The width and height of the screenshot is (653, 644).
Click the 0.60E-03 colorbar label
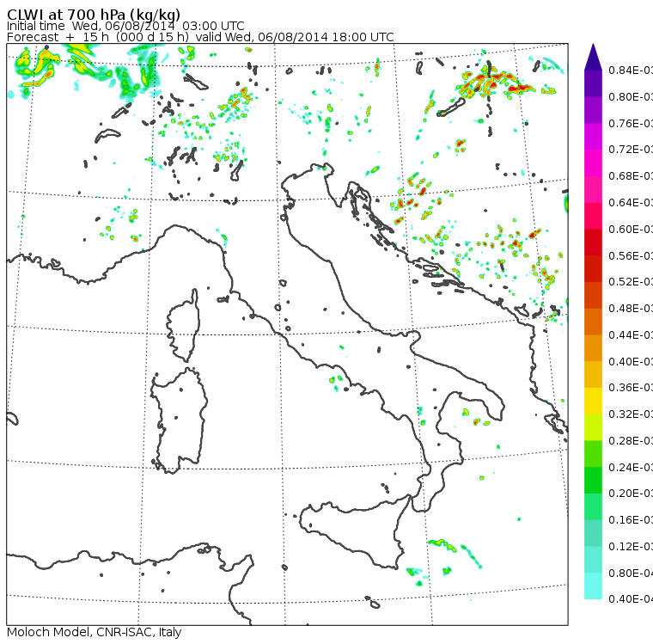point(631,230)
